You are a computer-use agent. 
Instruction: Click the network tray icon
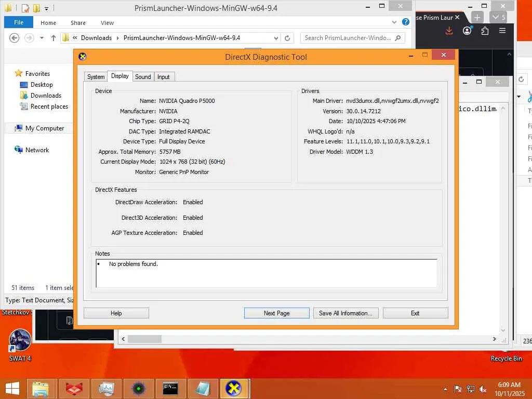coord(470,389)
